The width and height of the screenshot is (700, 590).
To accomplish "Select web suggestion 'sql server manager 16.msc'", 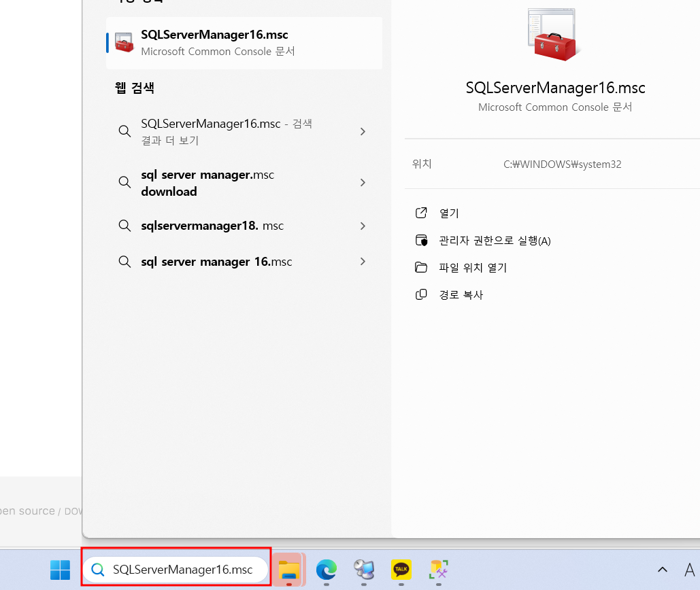I will (x=244, y=262).
